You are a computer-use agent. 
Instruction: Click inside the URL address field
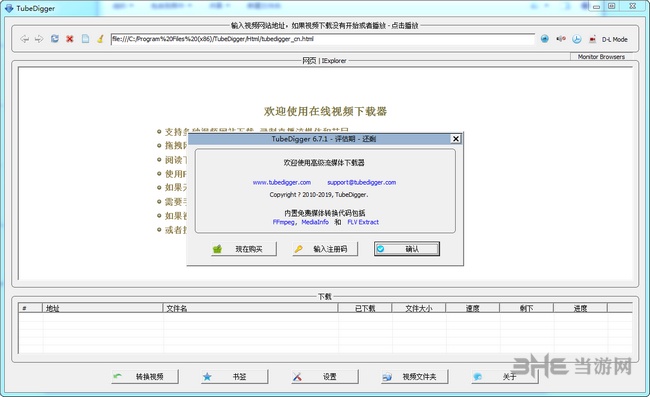tap(323, 39)
